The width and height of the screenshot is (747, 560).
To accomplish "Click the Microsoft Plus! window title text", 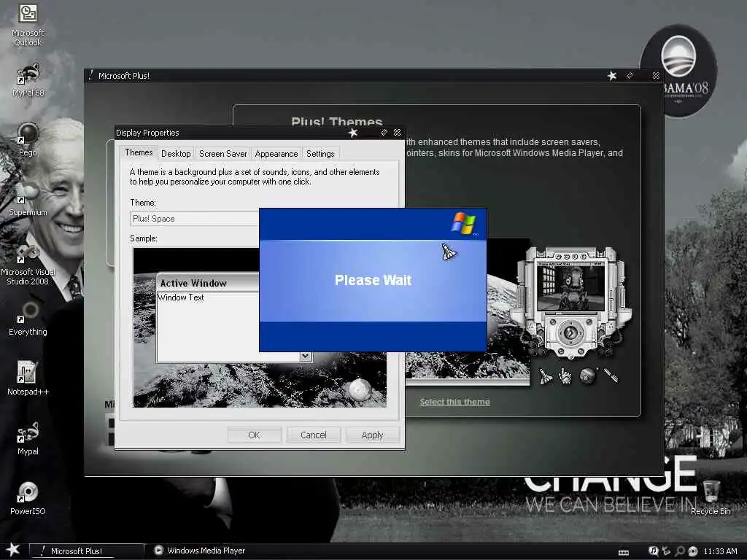I will 124,76.
